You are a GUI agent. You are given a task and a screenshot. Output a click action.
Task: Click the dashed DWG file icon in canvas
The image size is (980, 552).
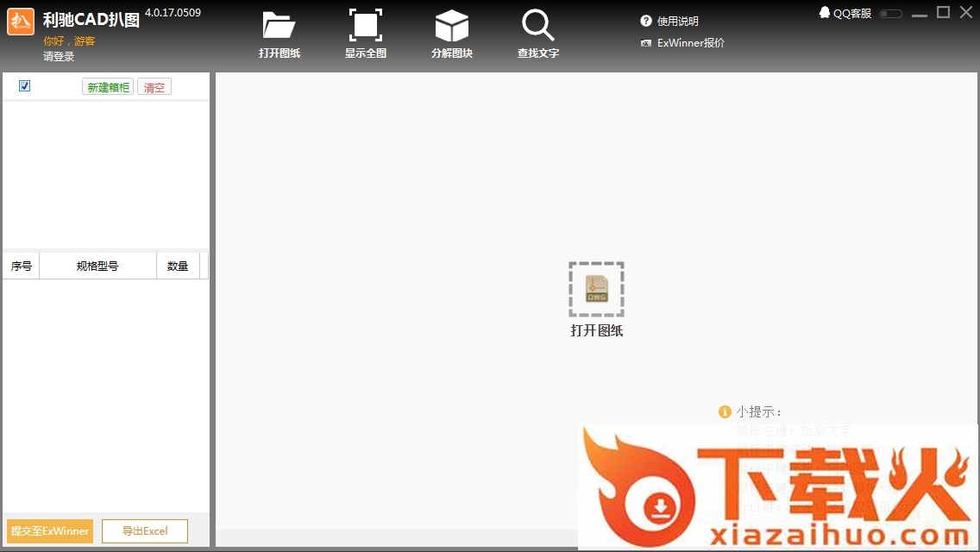pos(596,290)
